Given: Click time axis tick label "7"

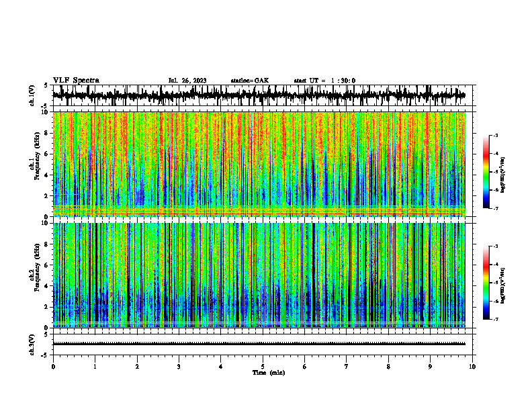Looking at the screenshot, I should (347, 367).
